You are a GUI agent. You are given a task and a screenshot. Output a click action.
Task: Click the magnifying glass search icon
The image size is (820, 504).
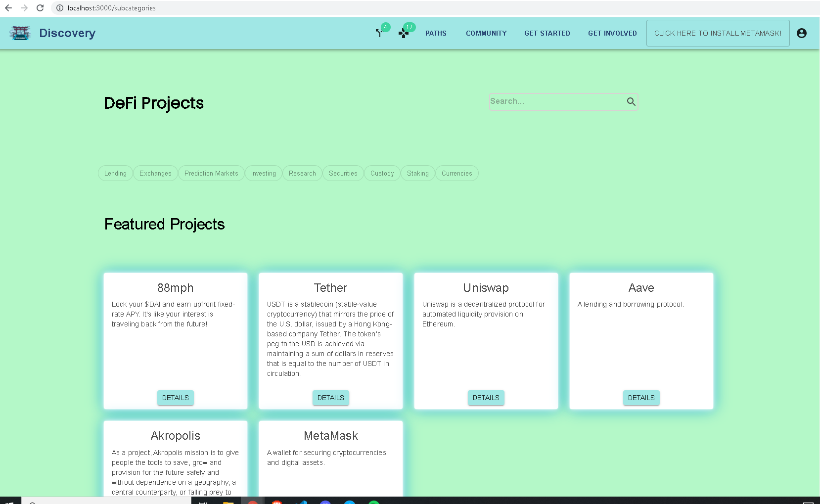(631, 101)
